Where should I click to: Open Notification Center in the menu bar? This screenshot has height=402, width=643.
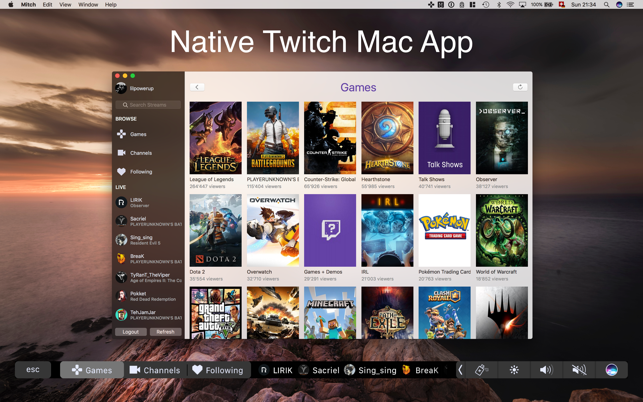631,5
